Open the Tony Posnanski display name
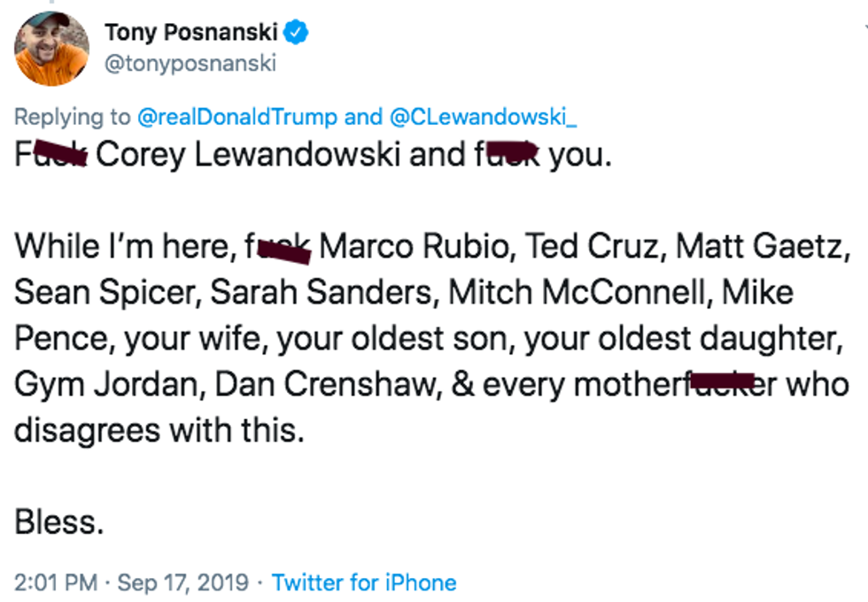868x602 pixels. coord(190,35)
